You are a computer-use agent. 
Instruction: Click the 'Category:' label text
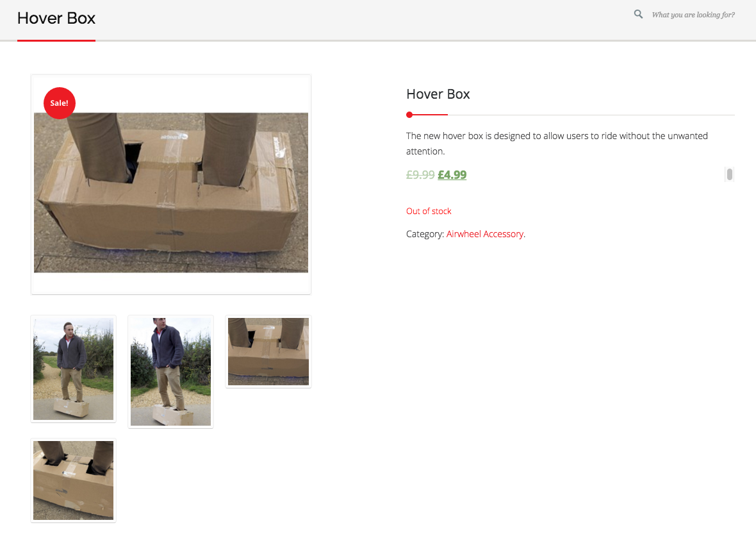coord(425,234)
